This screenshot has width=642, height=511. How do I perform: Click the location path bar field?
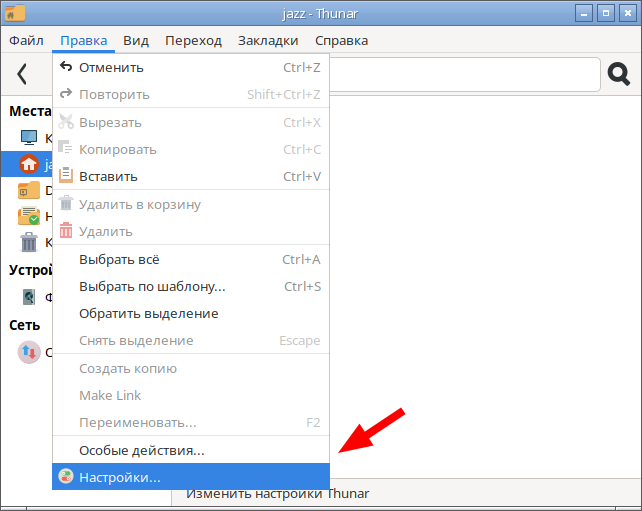[x=465, y=74]
